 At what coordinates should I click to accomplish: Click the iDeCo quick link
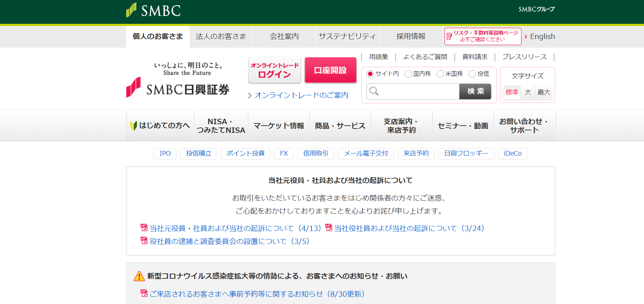point(513,153)
